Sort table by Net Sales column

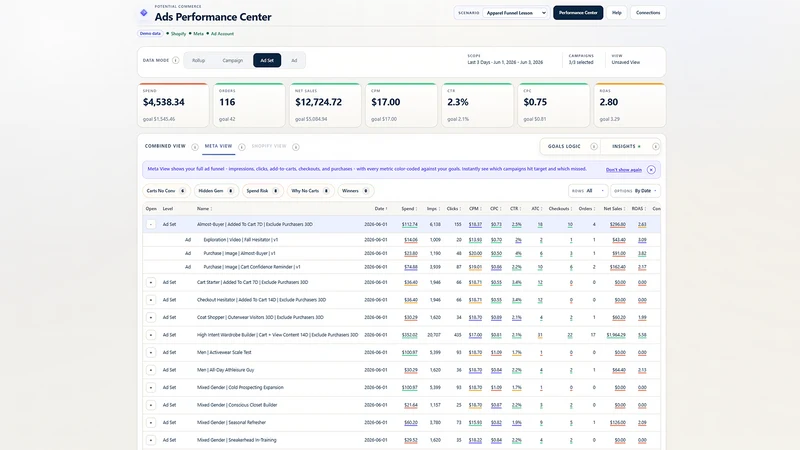click(614, 209)
